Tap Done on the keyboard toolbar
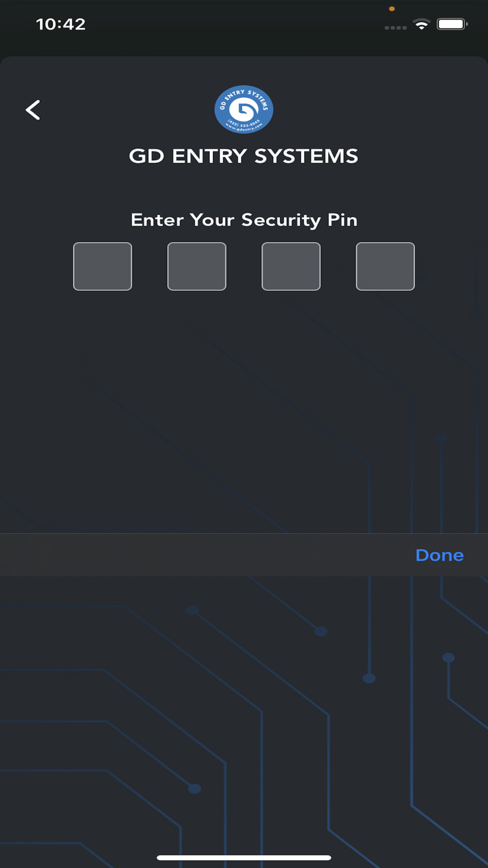Viewport: 488px width, 868px height. 440,555
